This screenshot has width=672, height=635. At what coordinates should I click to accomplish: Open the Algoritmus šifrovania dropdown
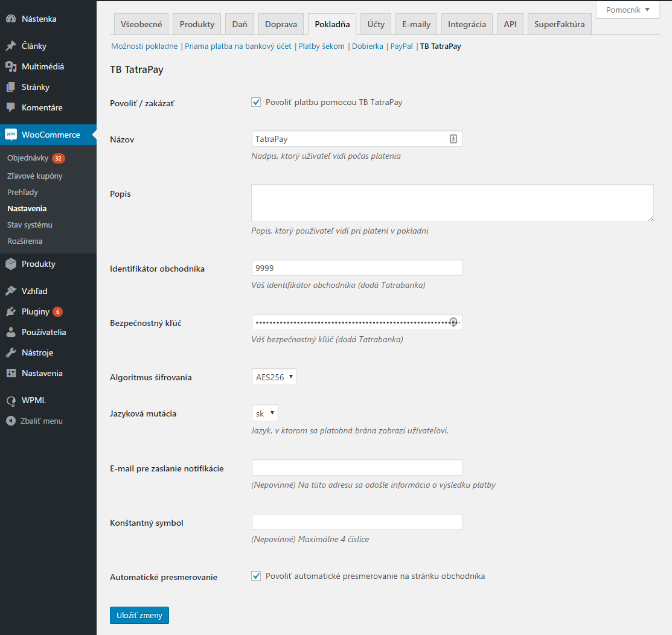(274, 376)
